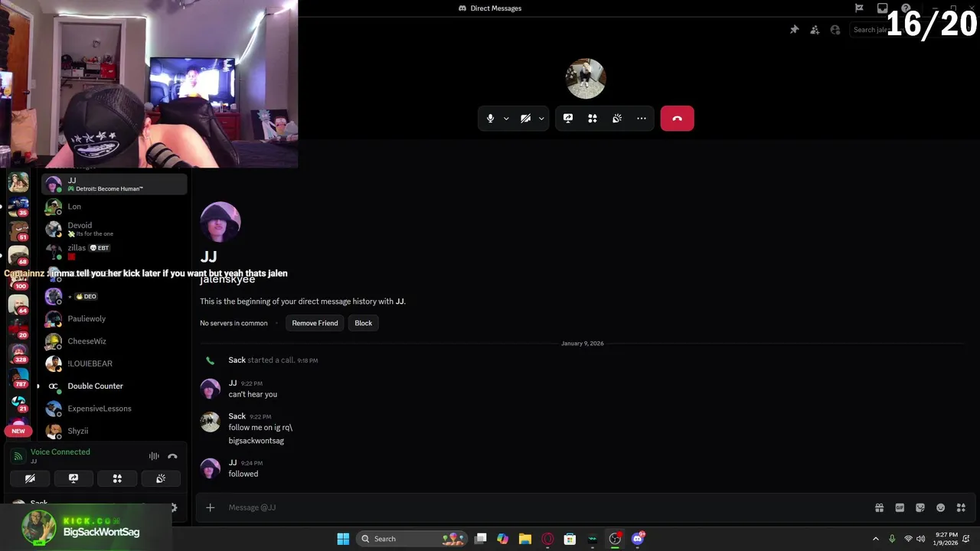Open Discord from taskbar
This screenshot has width=980, height=551.
[638, 539]
